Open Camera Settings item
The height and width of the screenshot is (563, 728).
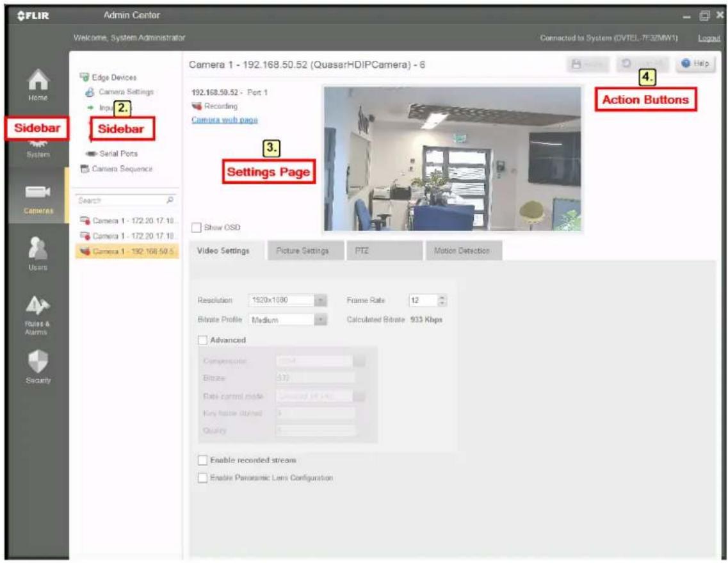click(120, 92)
